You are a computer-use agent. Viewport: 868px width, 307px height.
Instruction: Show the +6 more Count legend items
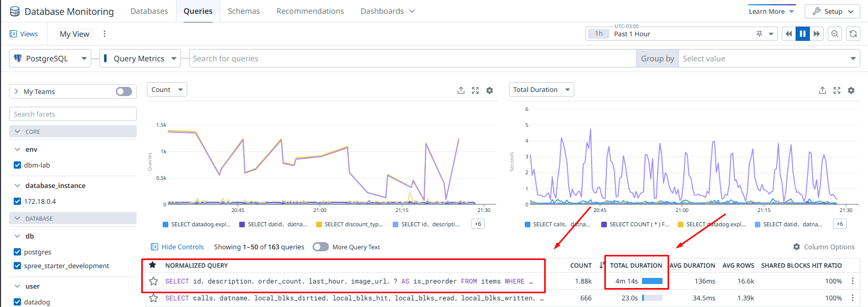coord(478,224)
